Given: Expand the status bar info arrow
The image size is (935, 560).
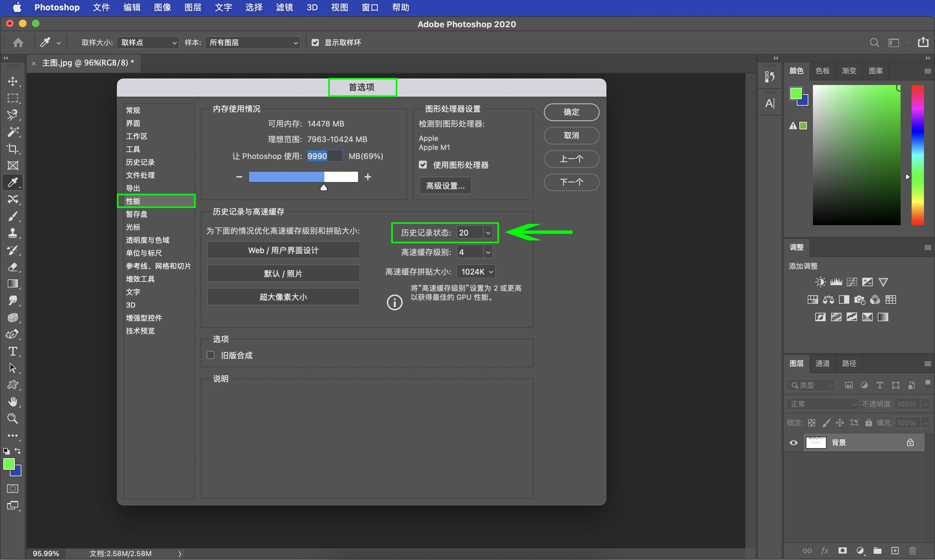Looking at the screenshot, I should (x=180, y=554).
